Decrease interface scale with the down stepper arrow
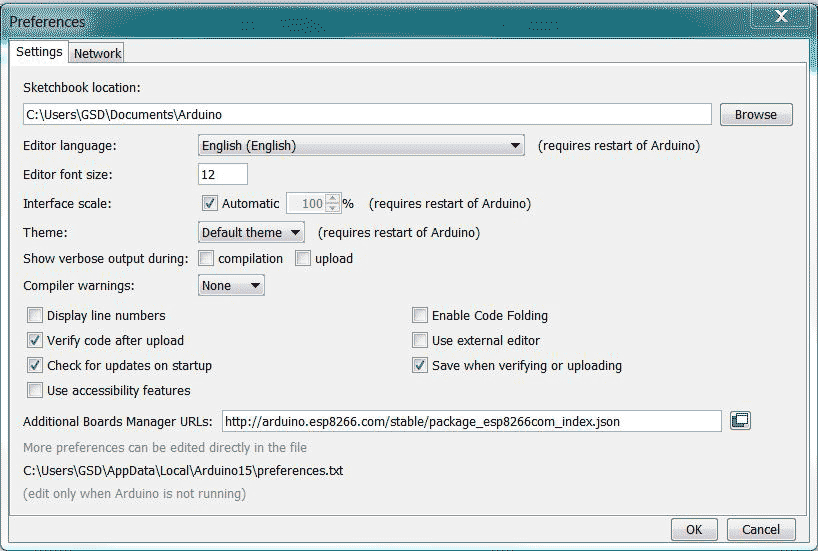Image resolution: width=818 pixels, height=551 pixels. click(332, 208)
